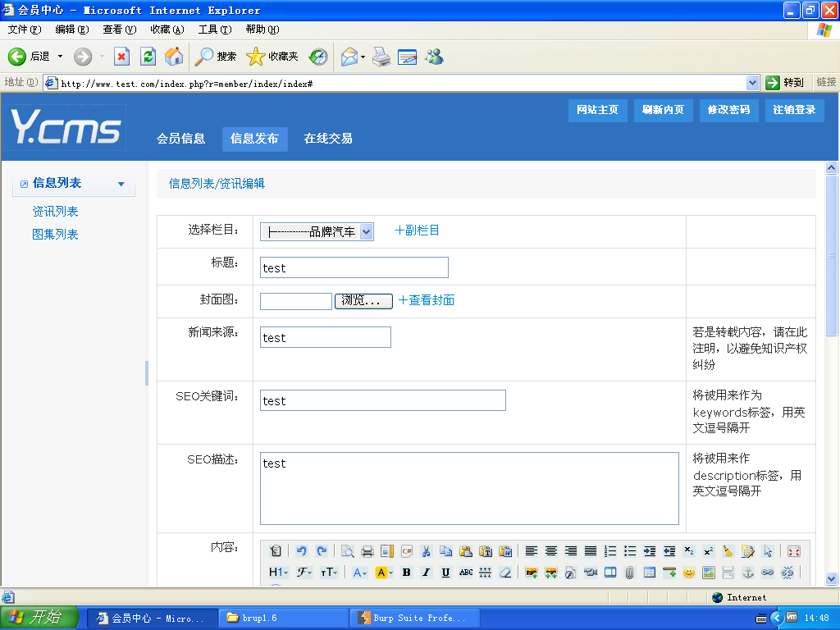Image resolution: width=840 pixels, height=630 pixels.
Task: Align the text left in the editor
Action: [532, 550]
